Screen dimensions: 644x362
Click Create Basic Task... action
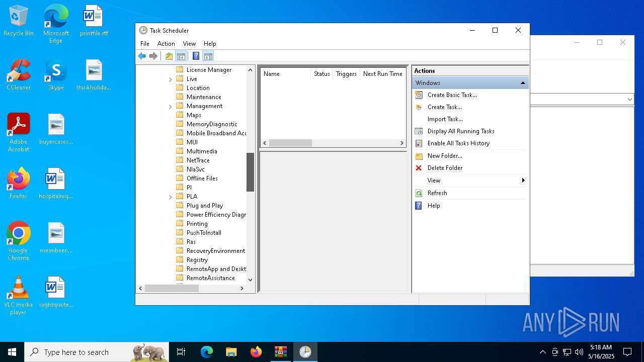[452, 95]
